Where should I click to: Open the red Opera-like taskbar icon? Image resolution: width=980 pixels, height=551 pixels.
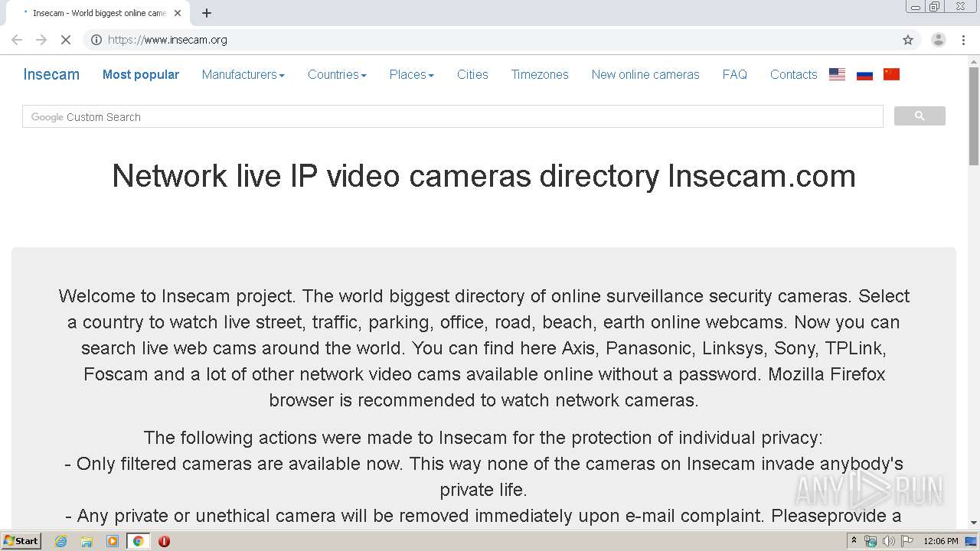tap(164, 541)
